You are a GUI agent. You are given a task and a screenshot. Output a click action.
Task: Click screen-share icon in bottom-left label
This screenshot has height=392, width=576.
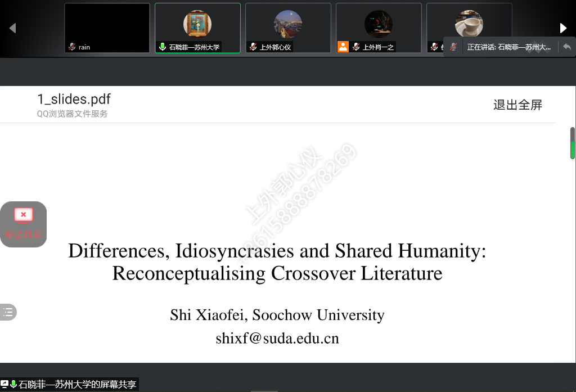tap(4, 385)
